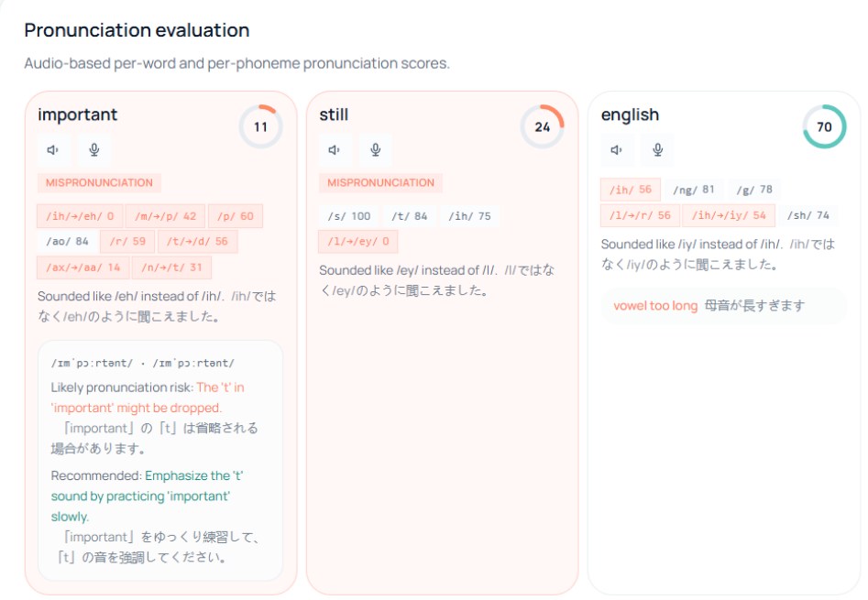Play audio for the word 'still'

(x=335, y=150)
